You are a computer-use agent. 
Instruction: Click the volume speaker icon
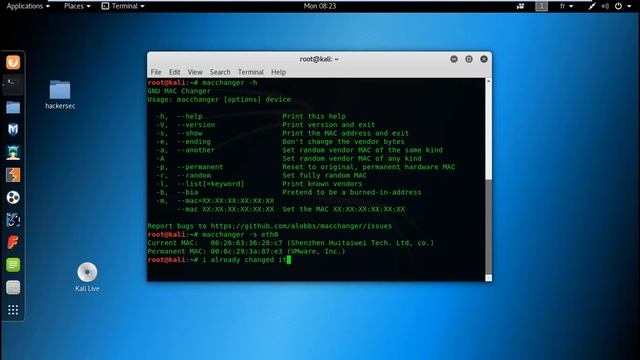click(605, 6)
